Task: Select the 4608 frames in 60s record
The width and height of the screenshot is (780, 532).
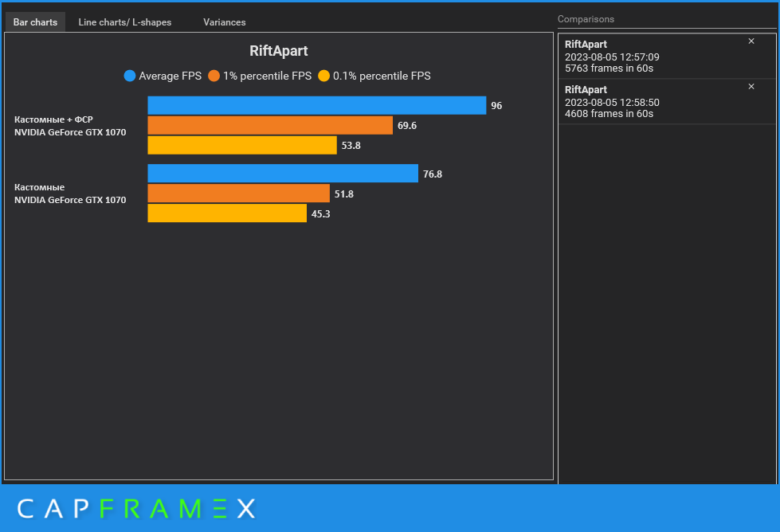Action: (667, 101)
